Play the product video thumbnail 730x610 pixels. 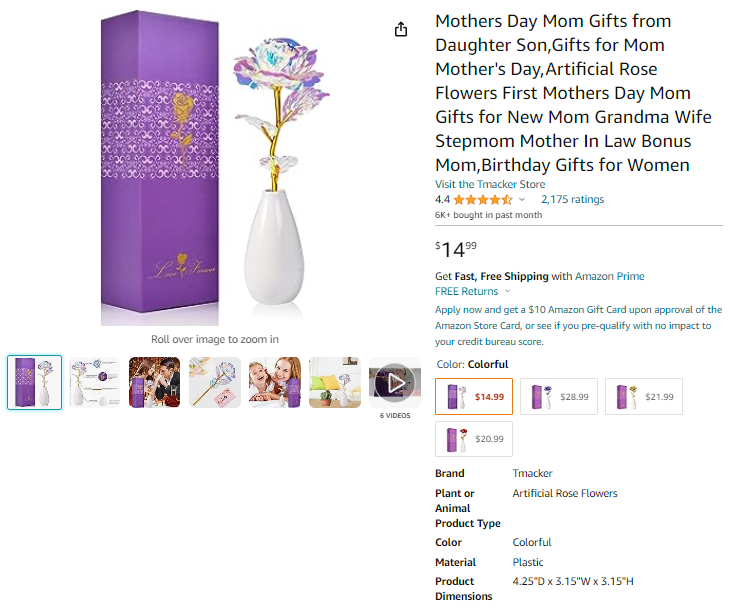(395, 383)
